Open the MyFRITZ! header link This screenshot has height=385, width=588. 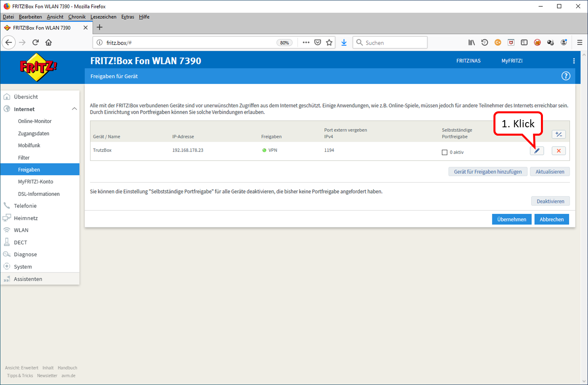pyautogui.click(x=512, y=61)
